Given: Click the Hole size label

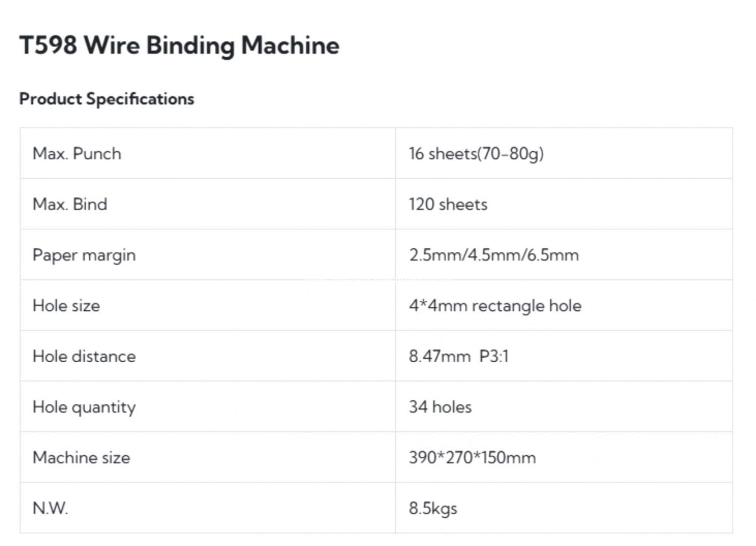Looking at the screenshot, I should pos(66,306).
